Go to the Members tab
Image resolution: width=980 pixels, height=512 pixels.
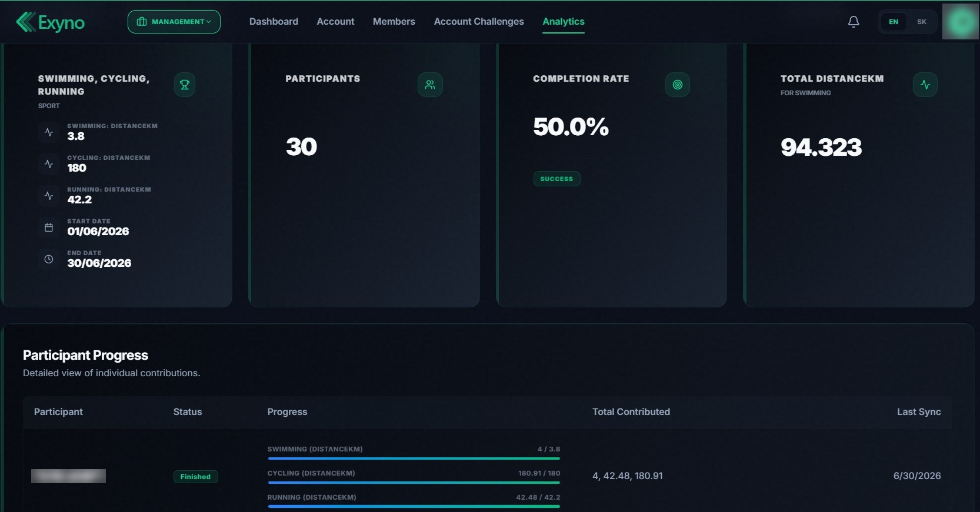(394, 22)
